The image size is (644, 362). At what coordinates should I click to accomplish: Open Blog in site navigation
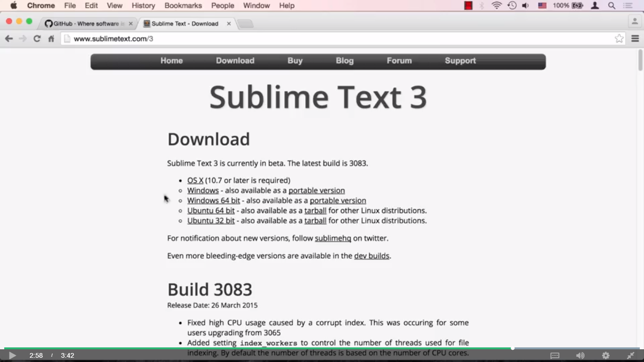click(x=345, y=61)
